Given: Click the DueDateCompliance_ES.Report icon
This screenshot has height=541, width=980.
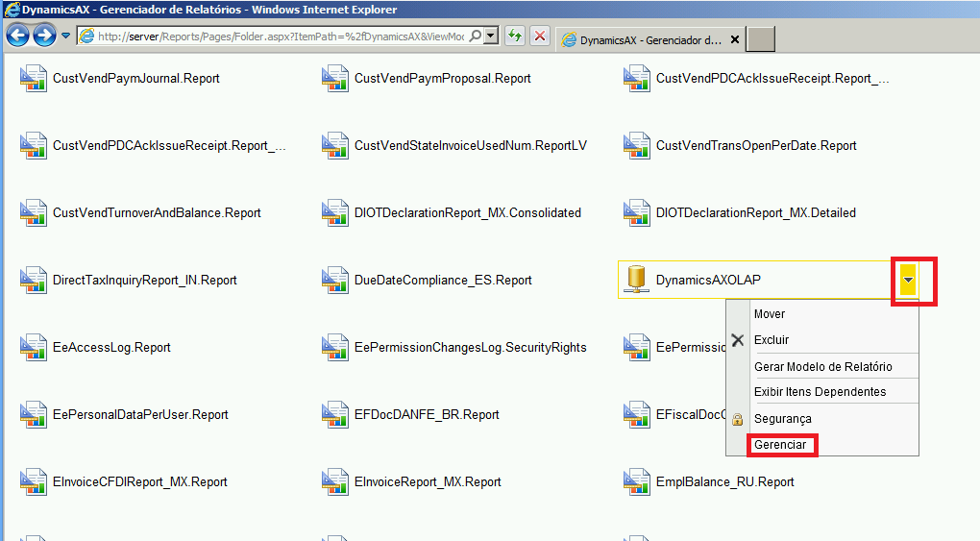Looking at the screenshot, I should [335, 281].
